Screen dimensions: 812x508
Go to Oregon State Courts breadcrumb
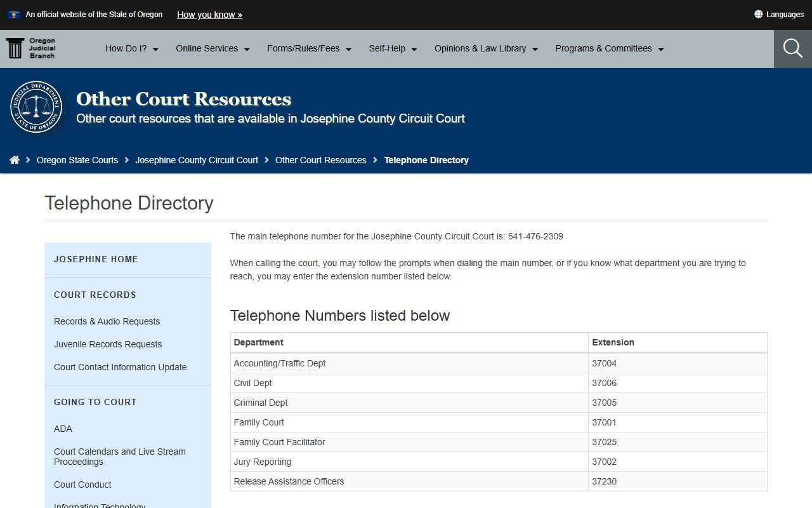coord(77,160)
